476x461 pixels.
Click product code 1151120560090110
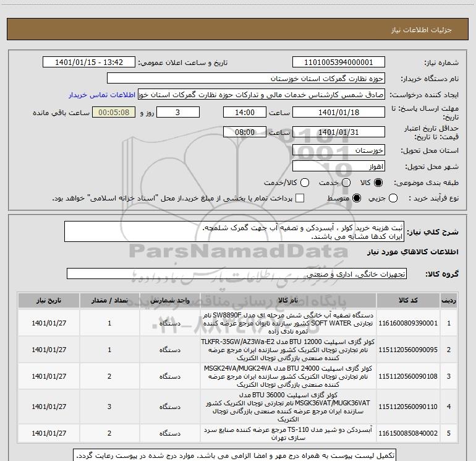click(x=408, y=407)
